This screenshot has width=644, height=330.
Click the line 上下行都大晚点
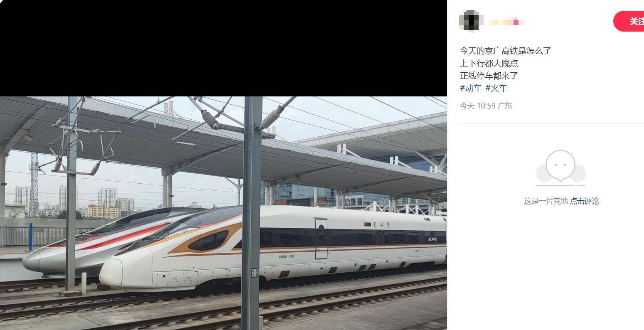pyautogui.click(x=489, y=63)
